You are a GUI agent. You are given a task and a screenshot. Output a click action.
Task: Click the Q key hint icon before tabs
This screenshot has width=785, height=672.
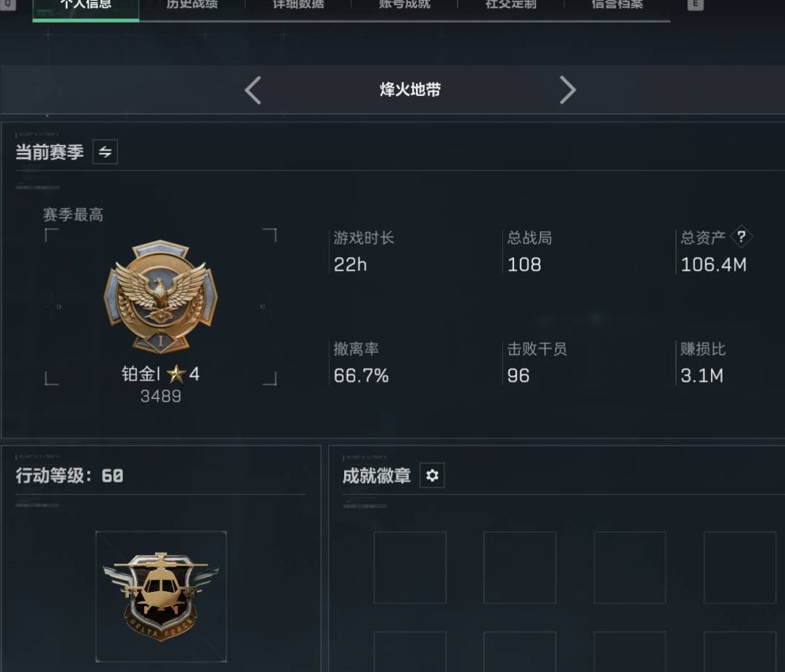point(8,4)
